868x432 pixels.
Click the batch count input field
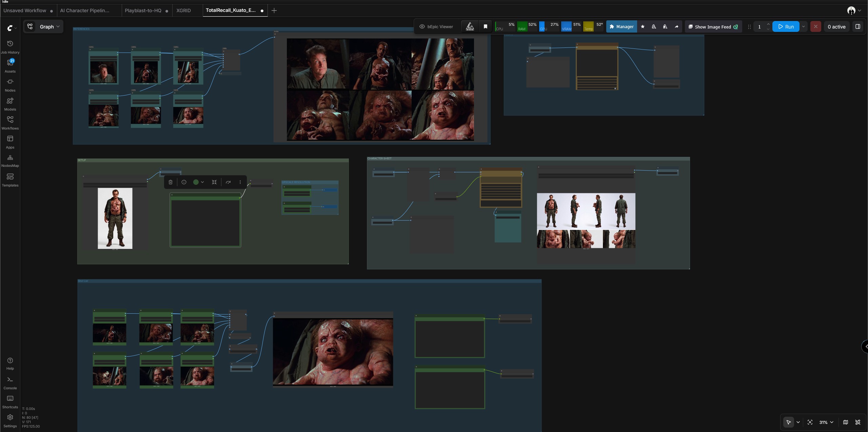click(759, 27)
